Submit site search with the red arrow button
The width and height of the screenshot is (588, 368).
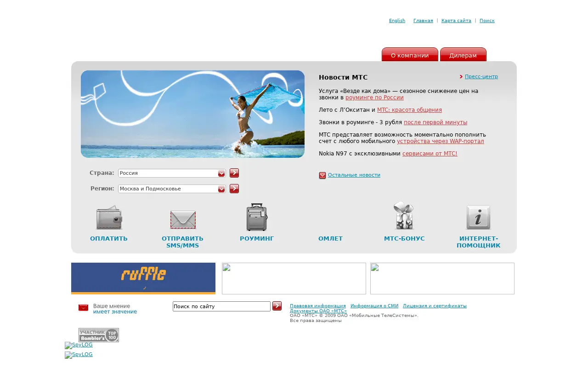tap(277, 306)
